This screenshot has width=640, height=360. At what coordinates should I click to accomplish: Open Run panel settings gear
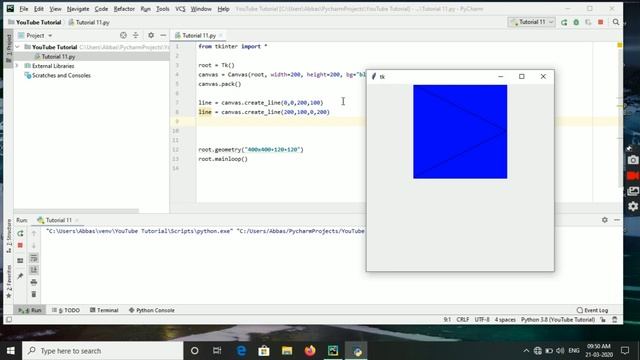[x=604, y=220]
